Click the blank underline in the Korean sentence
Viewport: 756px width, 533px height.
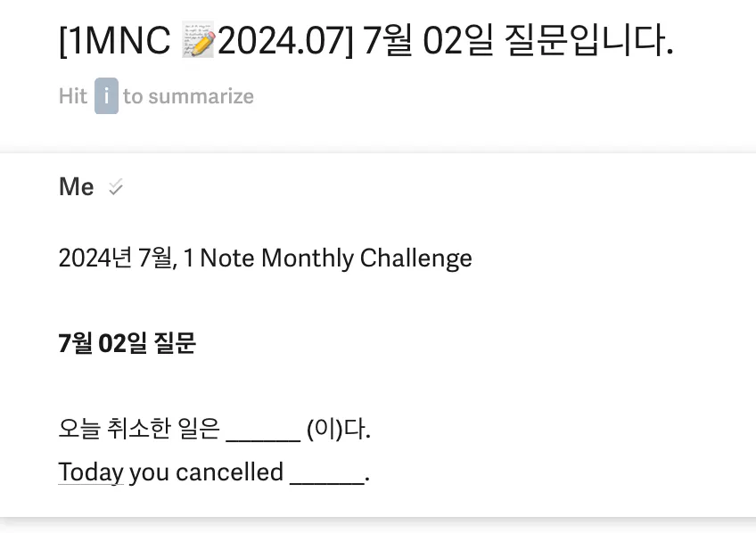263,439
